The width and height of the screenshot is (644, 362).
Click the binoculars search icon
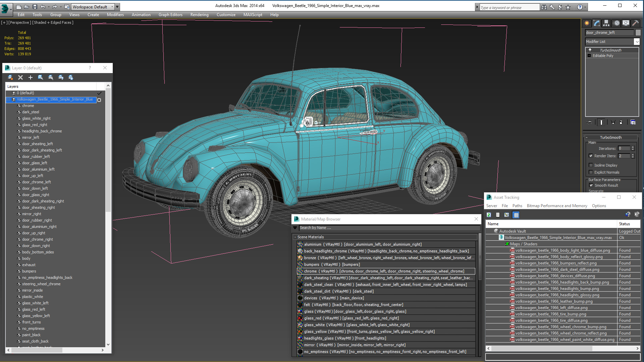544,7
